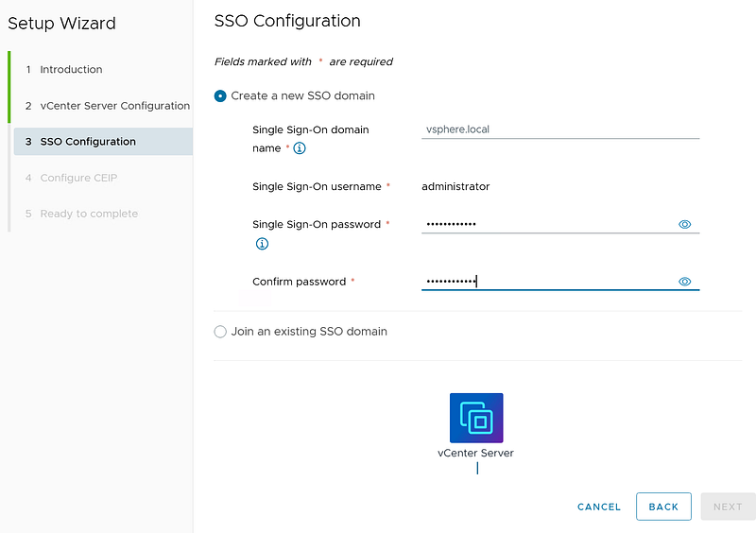The width and height of the screenshot is (756, 533).
Task: Click Configure CEIP step
Action: [x=78, y=178]
